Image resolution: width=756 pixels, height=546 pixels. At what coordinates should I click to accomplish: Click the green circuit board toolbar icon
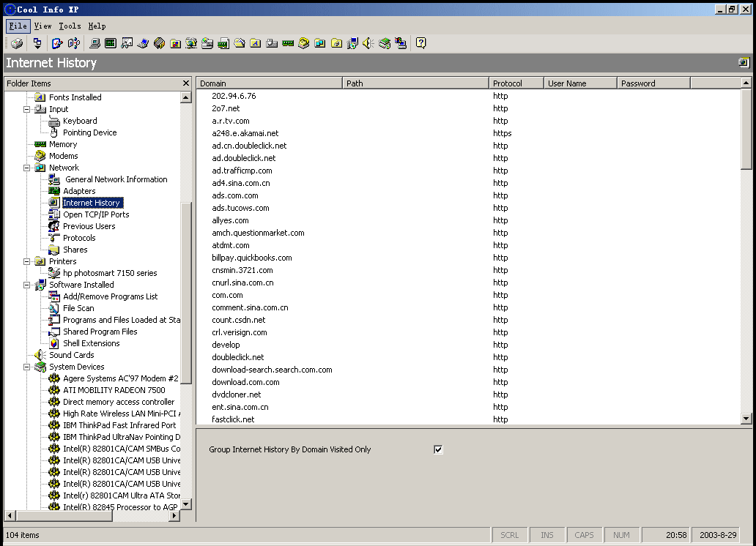[111, 43]
